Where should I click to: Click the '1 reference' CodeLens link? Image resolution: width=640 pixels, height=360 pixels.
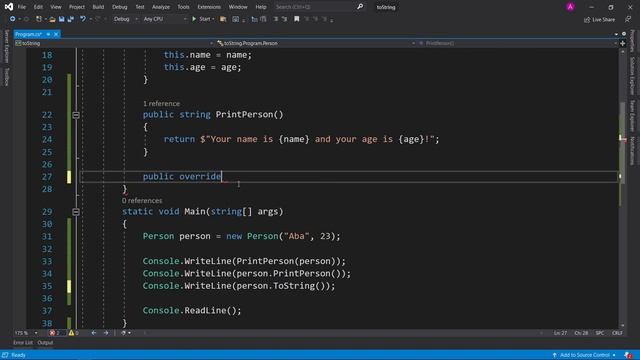pyautogui.click(x=161, y=104)
